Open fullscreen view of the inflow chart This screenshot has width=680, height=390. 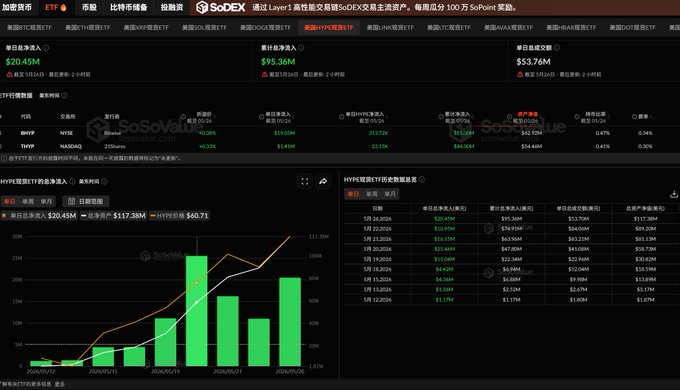pyautogui.click(x=304, y=181)
